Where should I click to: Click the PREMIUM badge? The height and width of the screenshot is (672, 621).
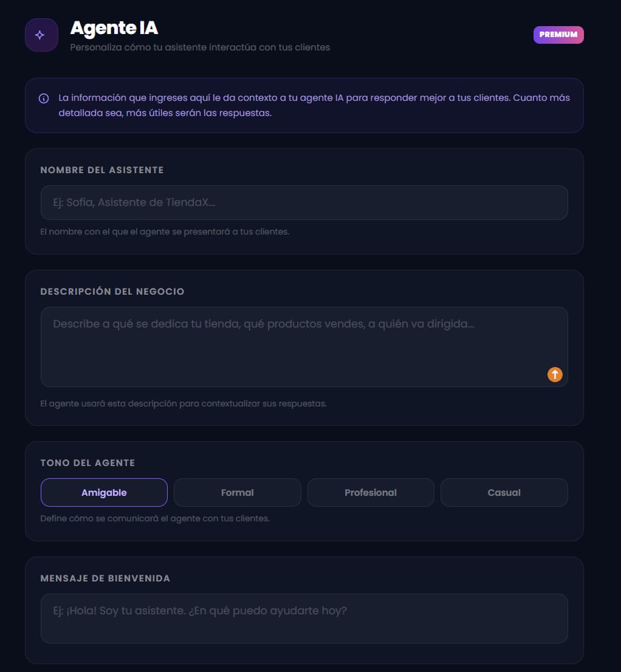[x=558, y=35]
